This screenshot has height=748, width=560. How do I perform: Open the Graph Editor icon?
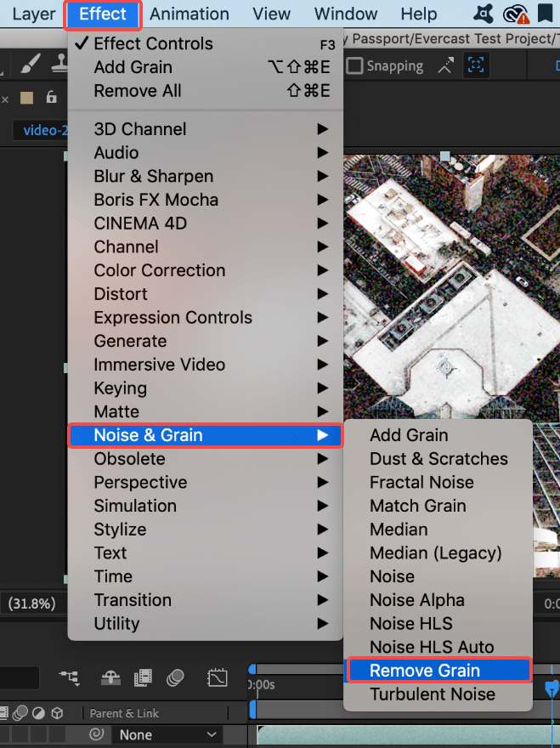tap(218, 677)
